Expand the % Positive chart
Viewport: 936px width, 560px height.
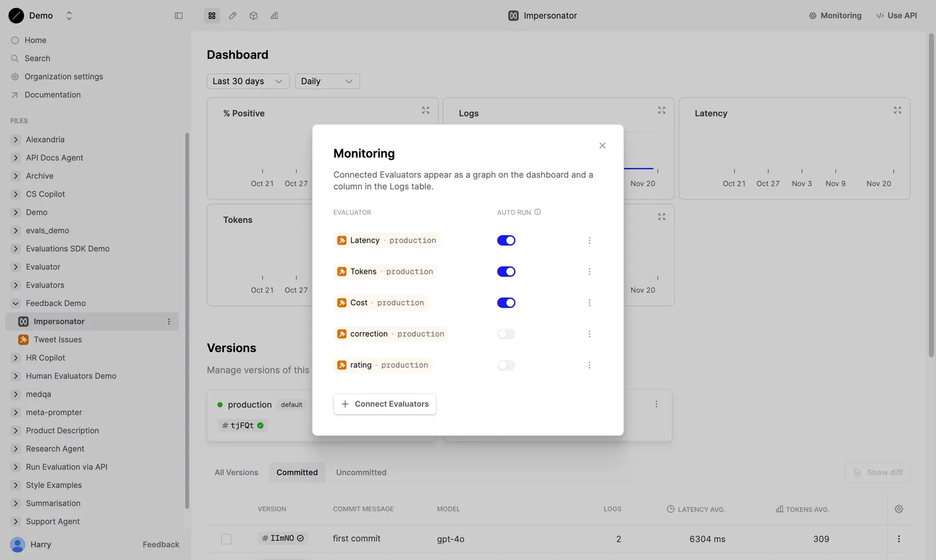click(x=426, y=110)
